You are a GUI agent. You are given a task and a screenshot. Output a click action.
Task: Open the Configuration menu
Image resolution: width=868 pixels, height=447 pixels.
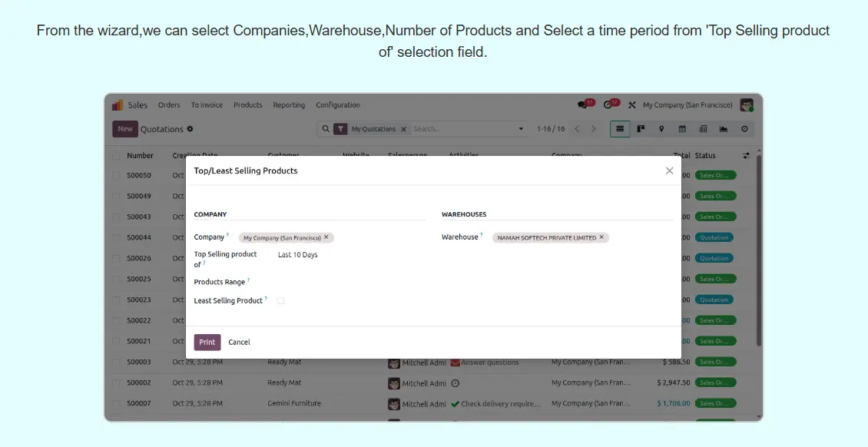[x=338, y=105]
